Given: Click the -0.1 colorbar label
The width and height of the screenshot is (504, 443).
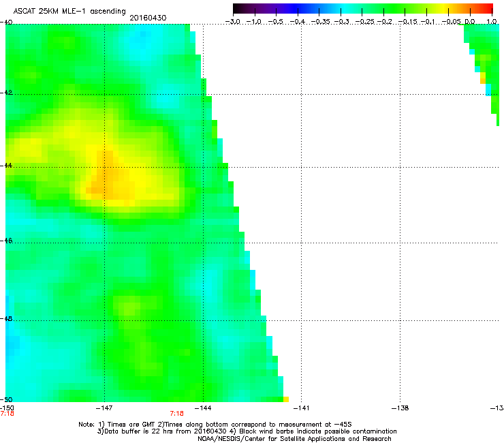Looking at the screenshot, I should click(x=428, y=22).
